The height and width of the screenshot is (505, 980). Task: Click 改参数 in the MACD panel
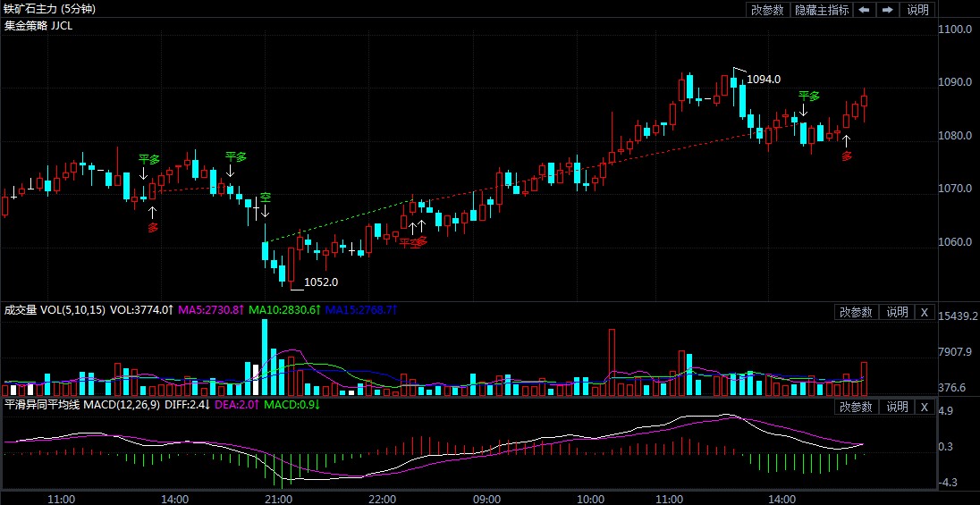click(x=857, y=407)
